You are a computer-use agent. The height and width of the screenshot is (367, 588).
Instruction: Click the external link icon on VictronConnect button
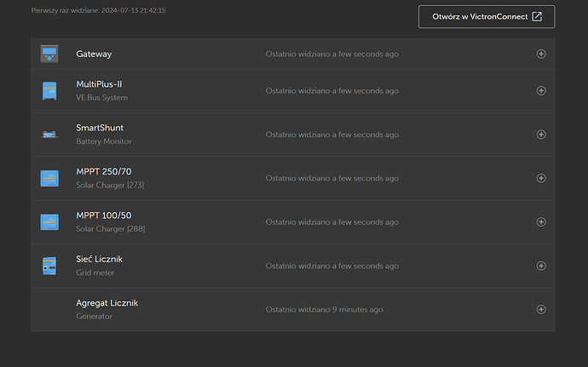click(537, 16)
